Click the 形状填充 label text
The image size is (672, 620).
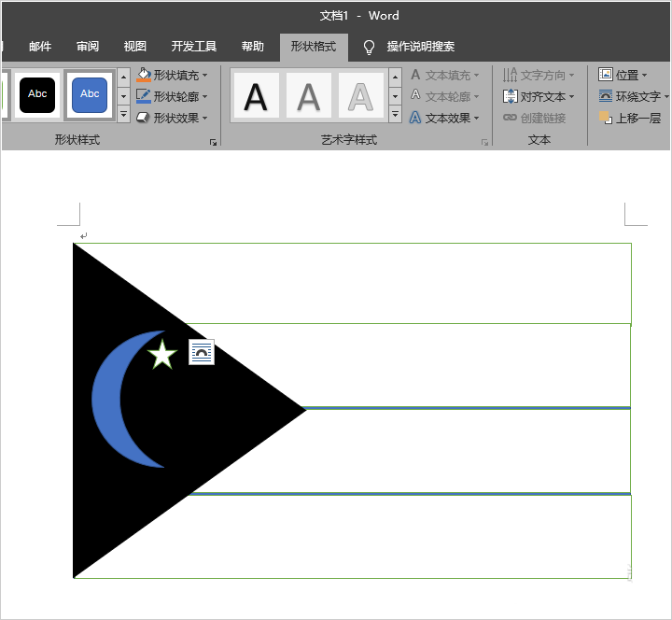176,75
